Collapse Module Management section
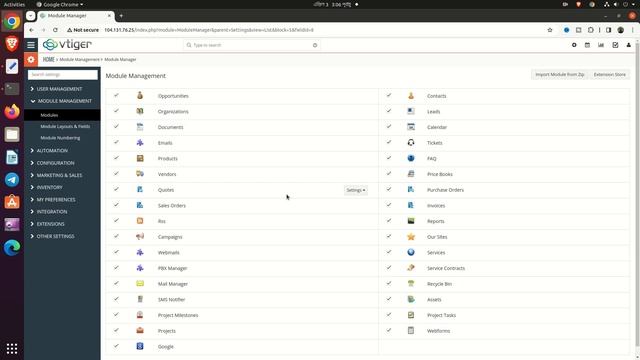The height and width of the screenshot is (360, 640). 62,101
